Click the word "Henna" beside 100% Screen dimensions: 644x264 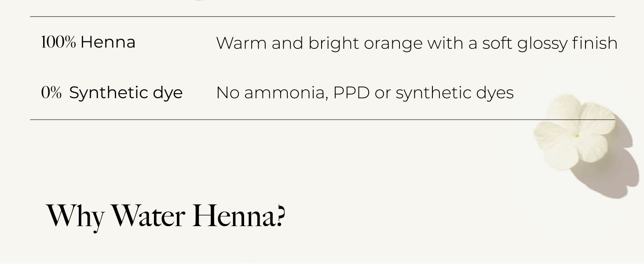108,43
